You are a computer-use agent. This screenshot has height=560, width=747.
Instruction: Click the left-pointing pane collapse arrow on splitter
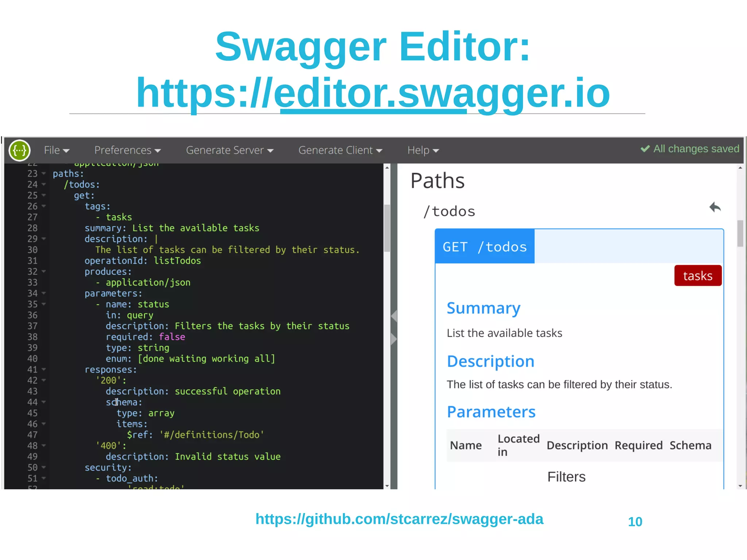tap(394, 316)
